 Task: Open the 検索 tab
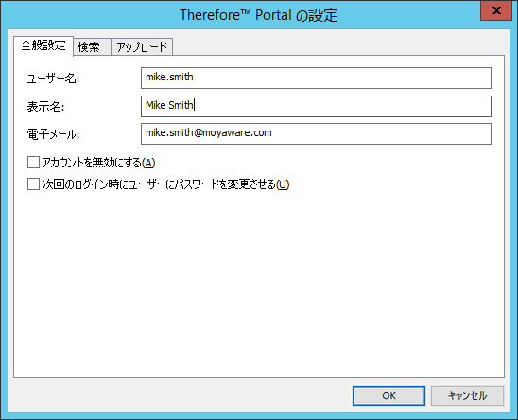click(x=92, y=47)
